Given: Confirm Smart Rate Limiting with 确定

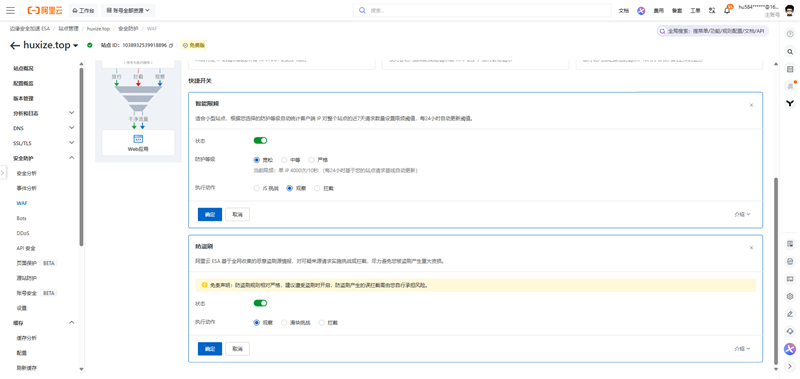Looking at the screenshot, I should 210,214.
